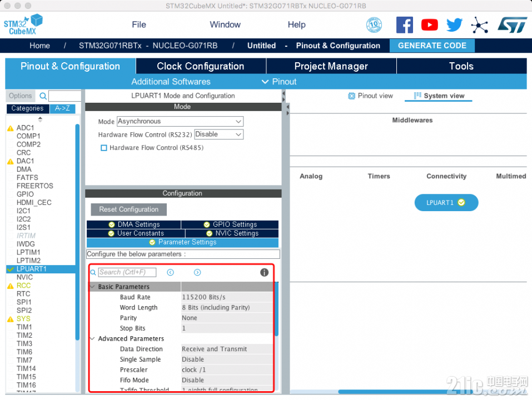This screenshot has height=400, width=532.
Task: Open the 10-year anniversary badge icon
Action: tap(374, 25)
